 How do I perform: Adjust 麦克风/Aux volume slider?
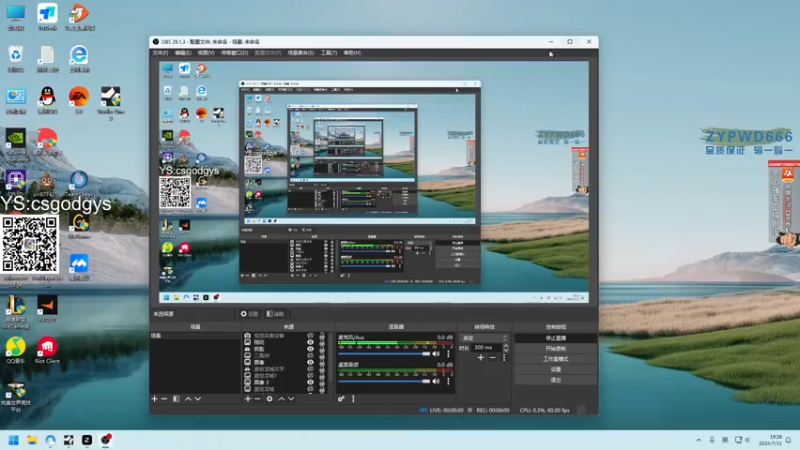click(384, 354)
